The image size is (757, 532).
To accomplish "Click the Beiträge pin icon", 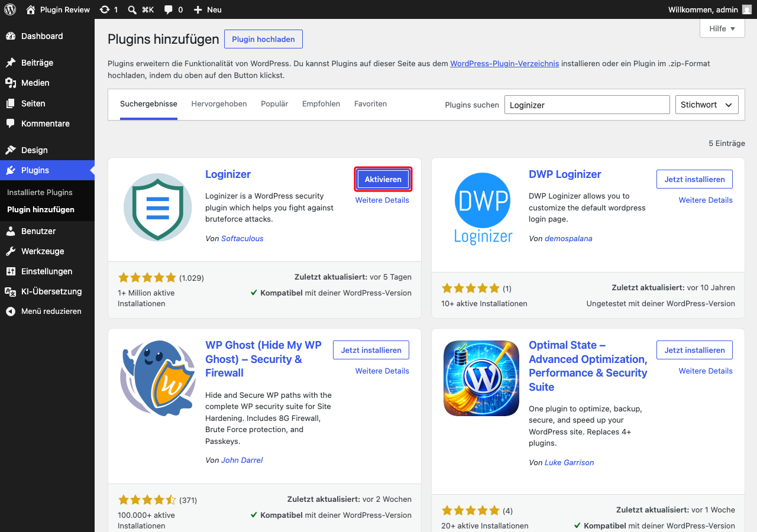I will (11, 63).
